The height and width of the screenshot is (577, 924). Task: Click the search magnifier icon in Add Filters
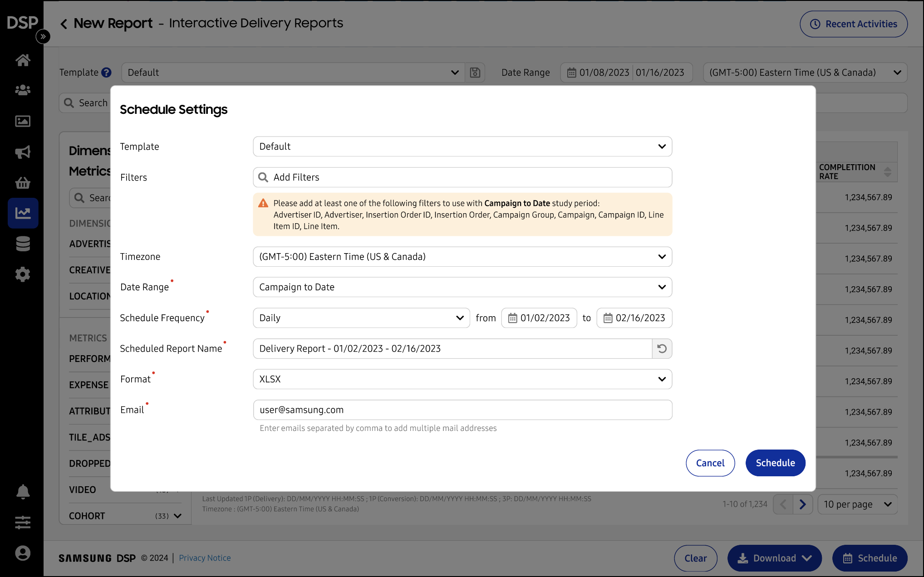[263, 177]
